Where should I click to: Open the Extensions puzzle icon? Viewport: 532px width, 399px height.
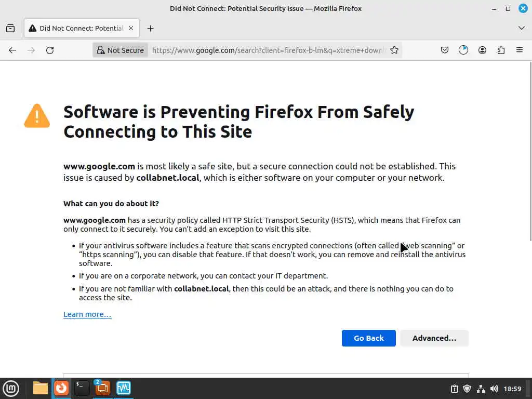pyautogui.click(x=501, y=50)
